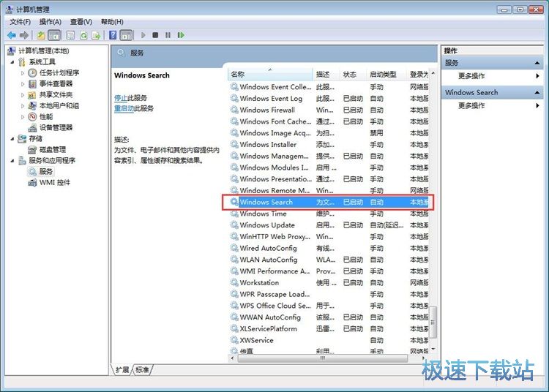Select the 本地用户和组 tree icon
Image resolution: width=549 pixels, height=392 pixels.
tap(32, 105)
